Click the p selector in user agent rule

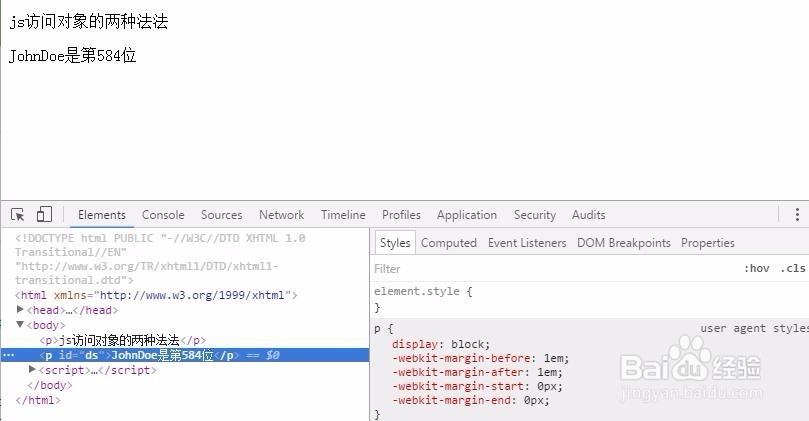tap(378, 329)
